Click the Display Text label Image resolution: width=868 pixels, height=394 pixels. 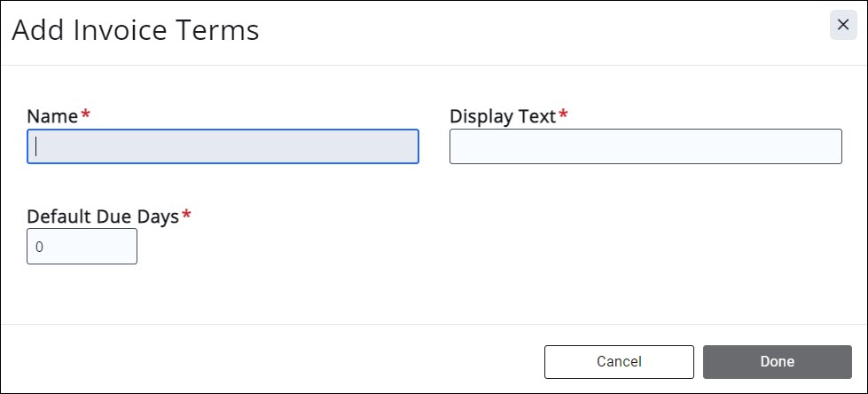(x=503, y=116)
